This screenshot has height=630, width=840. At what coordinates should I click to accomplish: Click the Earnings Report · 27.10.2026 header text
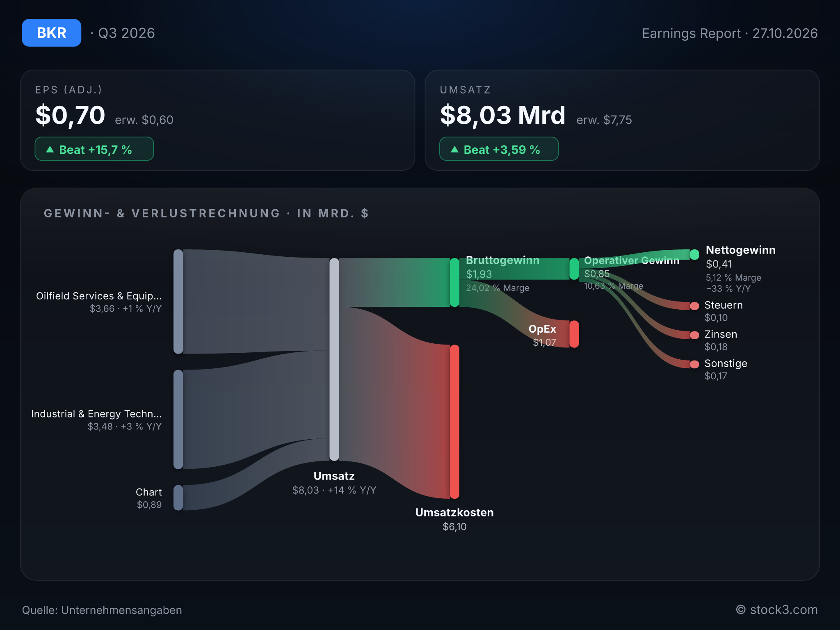[x=730, y=33]
